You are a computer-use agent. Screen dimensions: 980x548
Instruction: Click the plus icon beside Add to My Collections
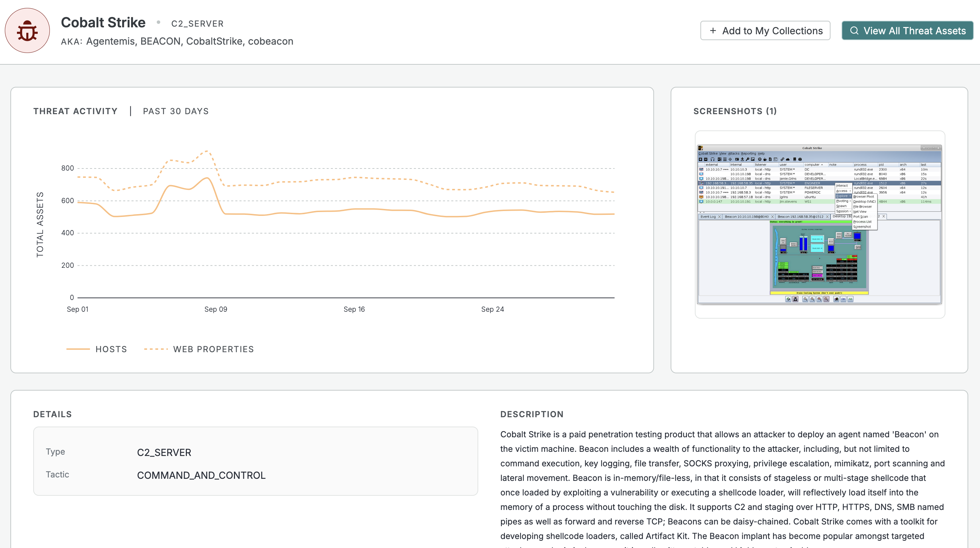click(x=713, y=30)
